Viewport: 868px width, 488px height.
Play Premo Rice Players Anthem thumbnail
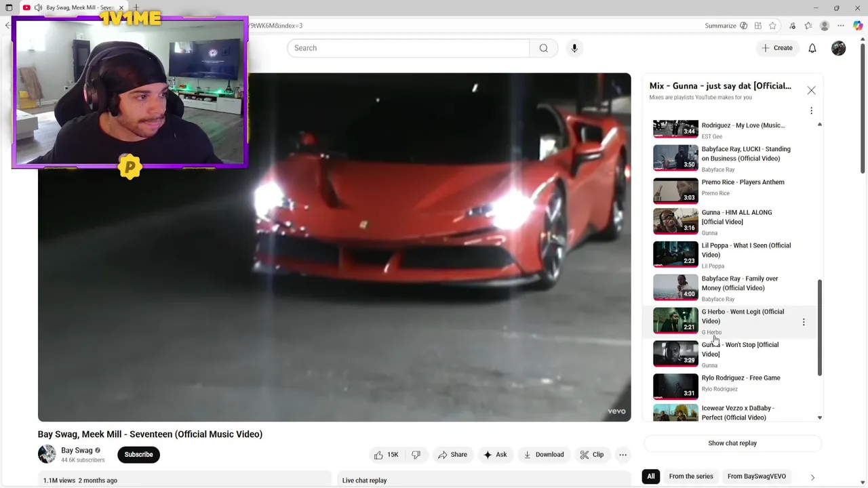(x=675, y=190)
